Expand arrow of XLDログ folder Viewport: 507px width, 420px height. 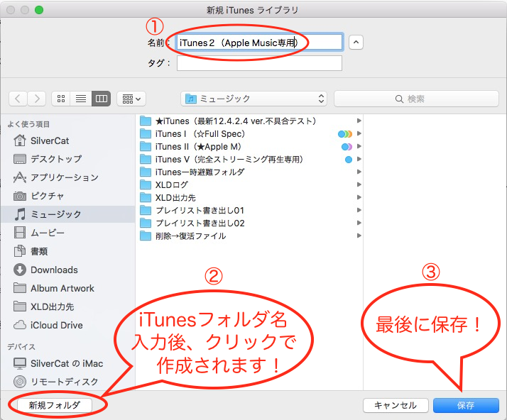pos(359,184)
